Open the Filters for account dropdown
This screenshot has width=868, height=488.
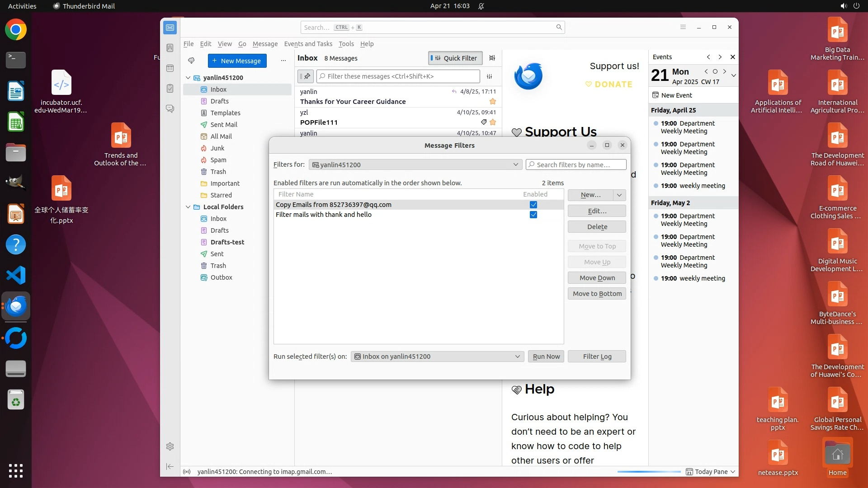pyautogui.click(x=415, y=164)
